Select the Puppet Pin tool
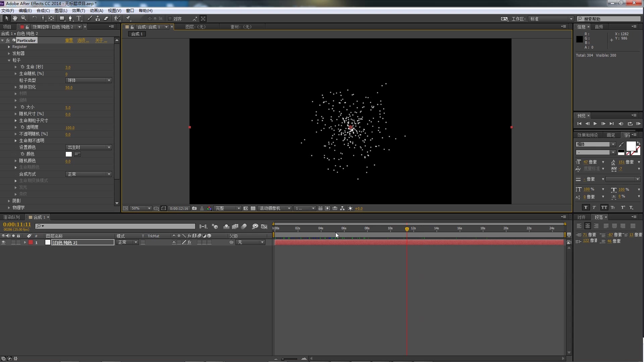The height and width of the screenshot is (362, 644). click(x=128, y=18)
